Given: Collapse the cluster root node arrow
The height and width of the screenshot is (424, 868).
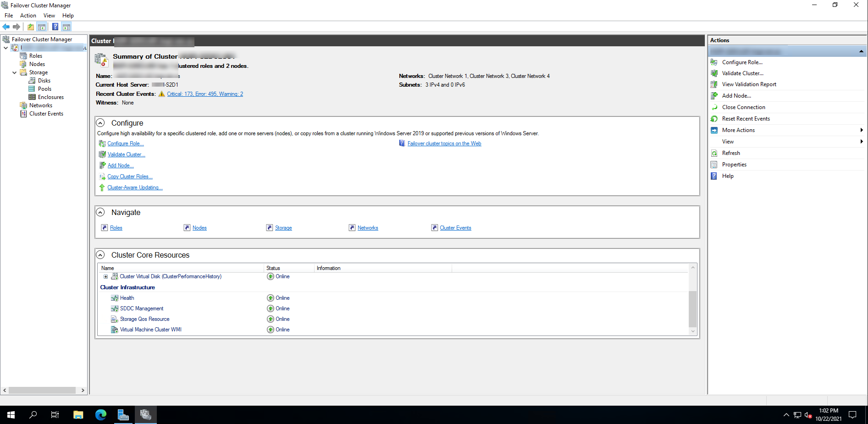Looking at the screenshot, I should (x=6, y=48).
